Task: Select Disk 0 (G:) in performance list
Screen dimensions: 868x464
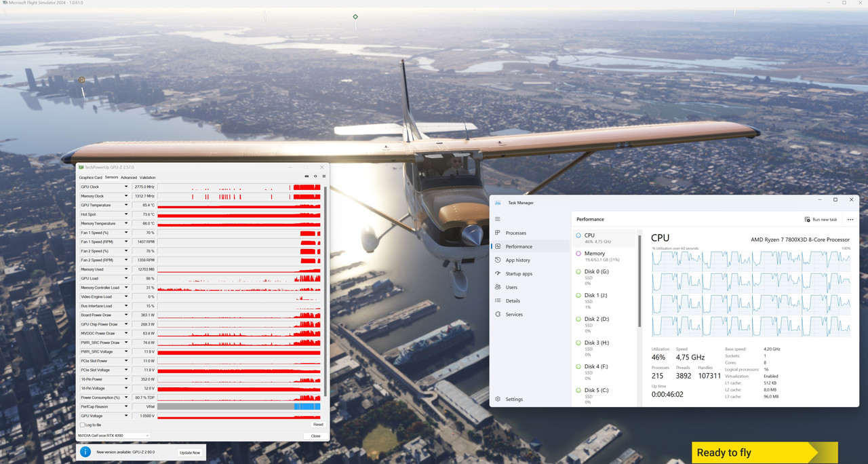Action: click(604, 277)
